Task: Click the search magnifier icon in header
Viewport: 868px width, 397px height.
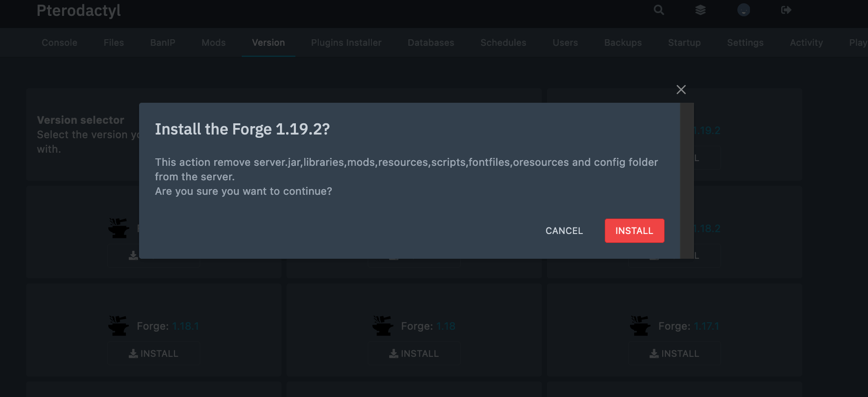Action: point(658,10)
